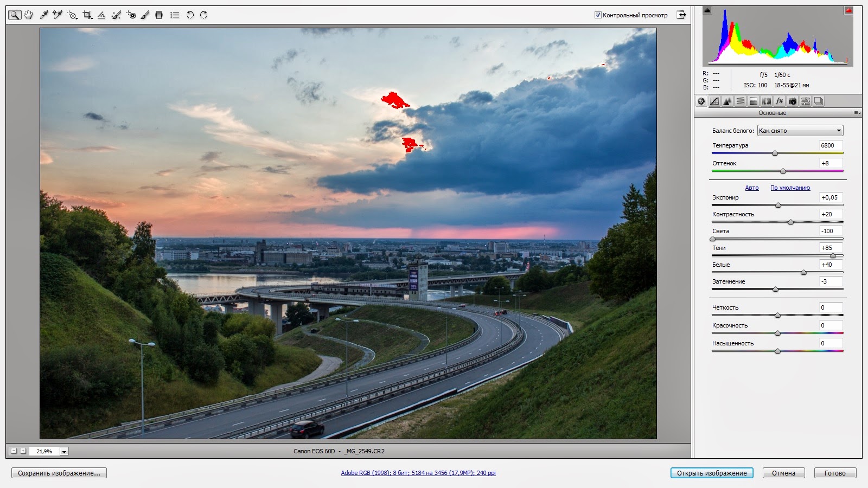This screenshot has height=488, width=868.
Task: Click the 'Оттенок' slider handle
Action: (x=783, y=171)
